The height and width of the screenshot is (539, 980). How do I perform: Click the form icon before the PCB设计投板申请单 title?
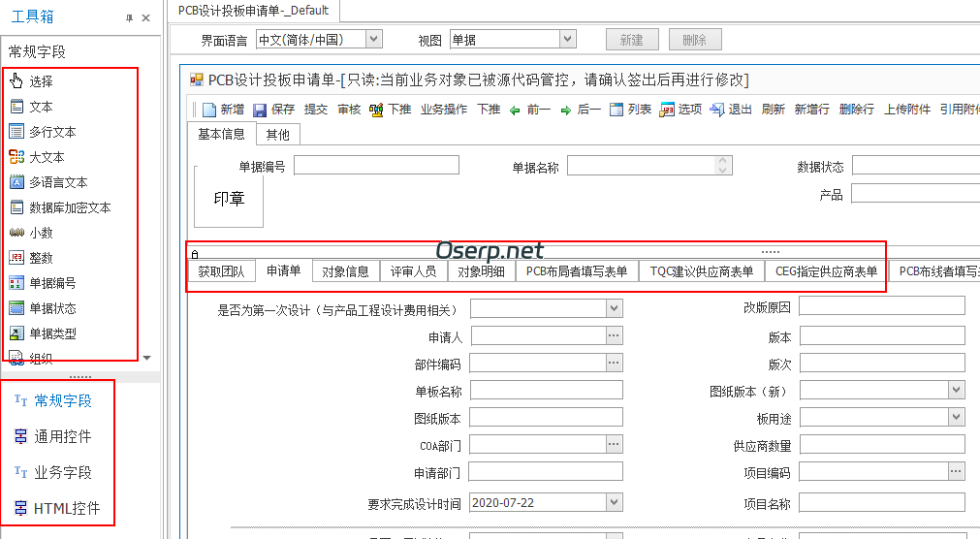(197, 79)
